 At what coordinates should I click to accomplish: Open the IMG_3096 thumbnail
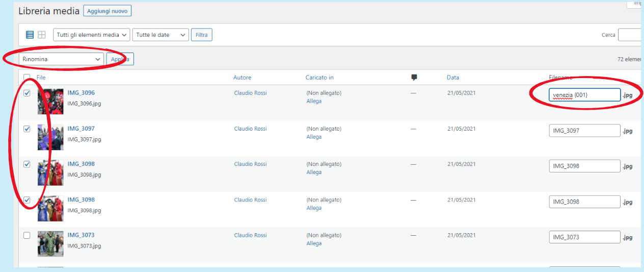pos(50,102)
